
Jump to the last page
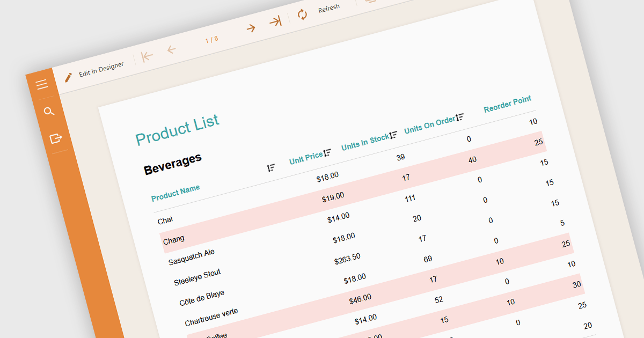coord(275,21)
